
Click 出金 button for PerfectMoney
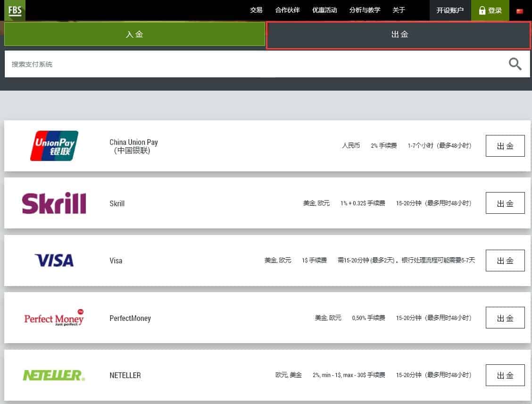(505, 318)
